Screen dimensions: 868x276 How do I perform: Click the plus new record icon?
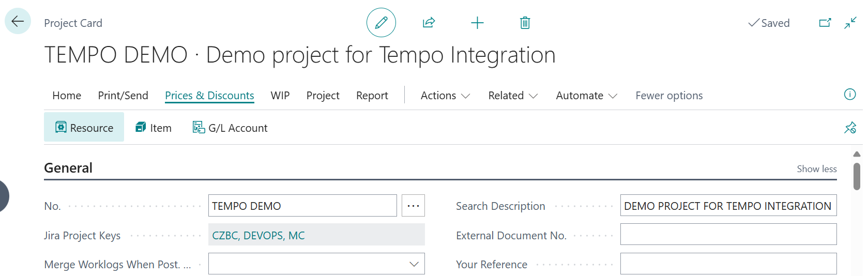[x=477, y=23]
